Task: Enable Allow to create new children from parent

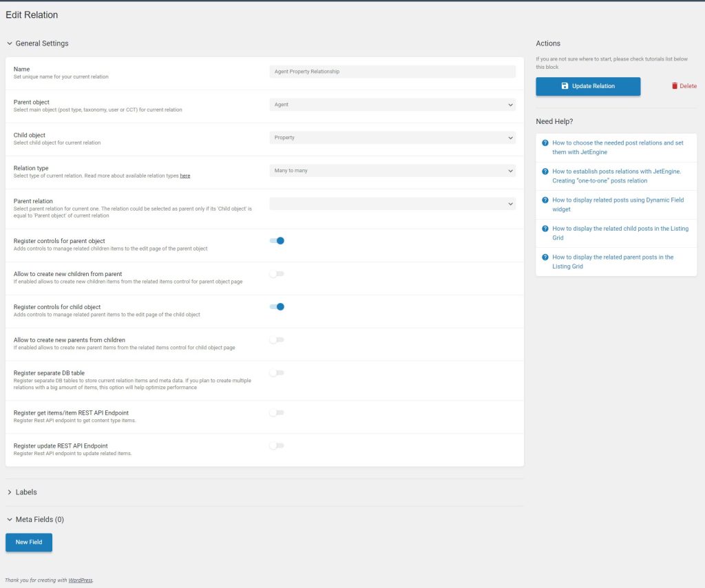Action: click(277, 274)
